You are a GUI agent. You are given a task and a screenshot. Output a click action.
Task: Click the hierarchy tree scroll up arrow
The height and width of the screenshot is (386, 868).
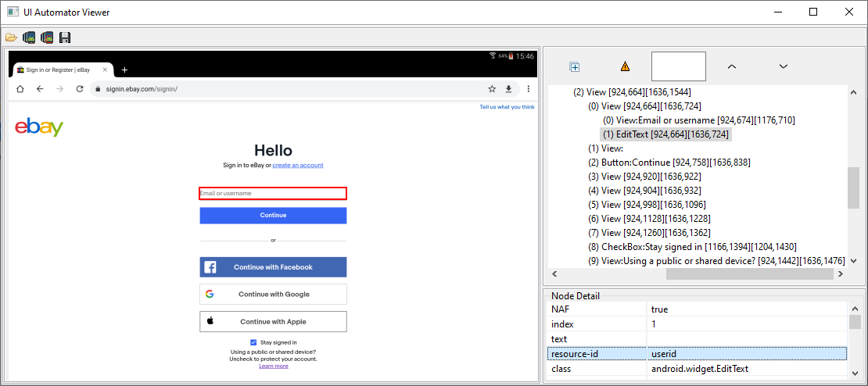pyautogui.click(x=854, y=92)
